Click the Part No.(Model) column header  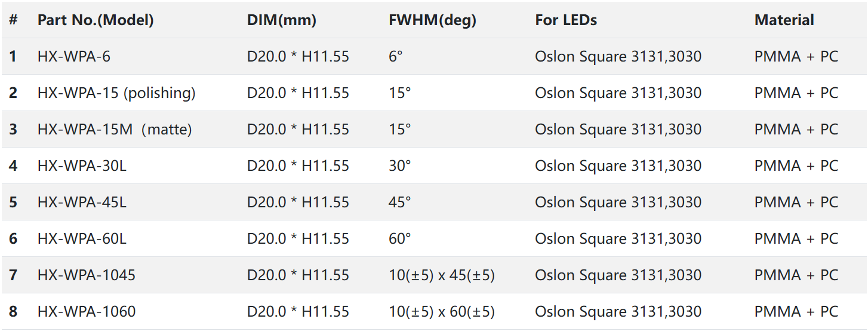click(x=96, y=20)
